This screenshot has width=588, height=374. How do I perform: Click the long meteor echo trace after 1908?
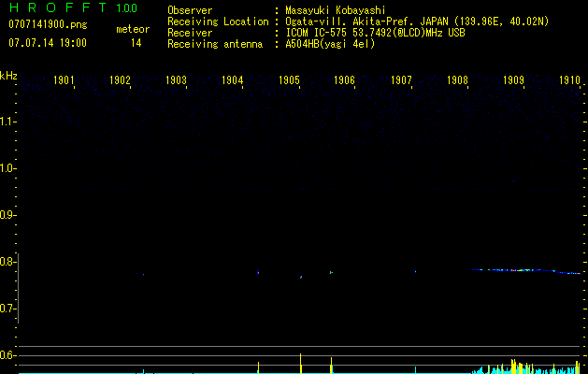point(526,271)
